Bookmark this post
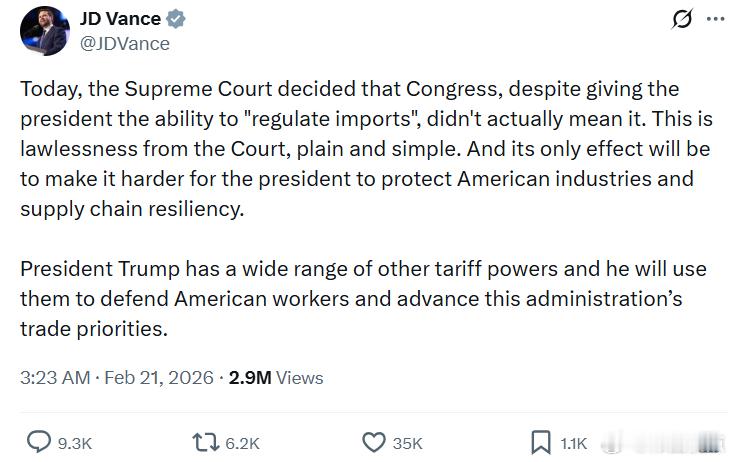The height and width of the screenshot is (462, 733). pyautogui.click(x=540, y=442)
